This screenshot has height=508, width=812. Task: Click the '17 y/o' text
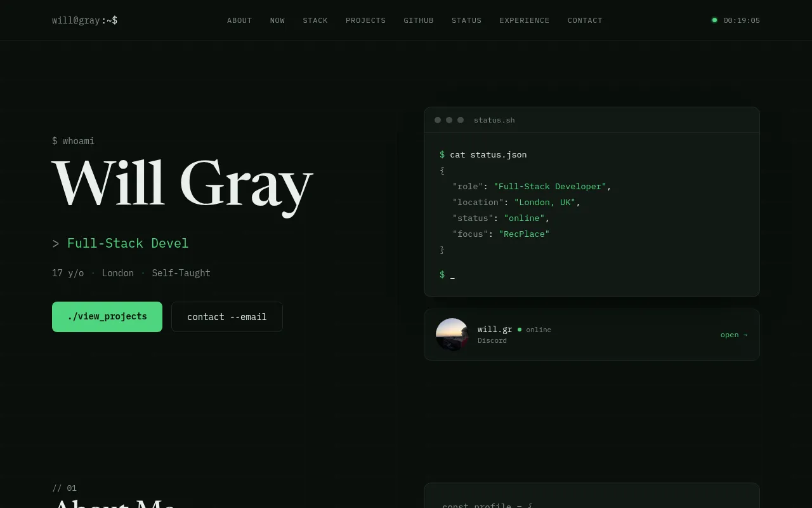[x=68, y=273]
